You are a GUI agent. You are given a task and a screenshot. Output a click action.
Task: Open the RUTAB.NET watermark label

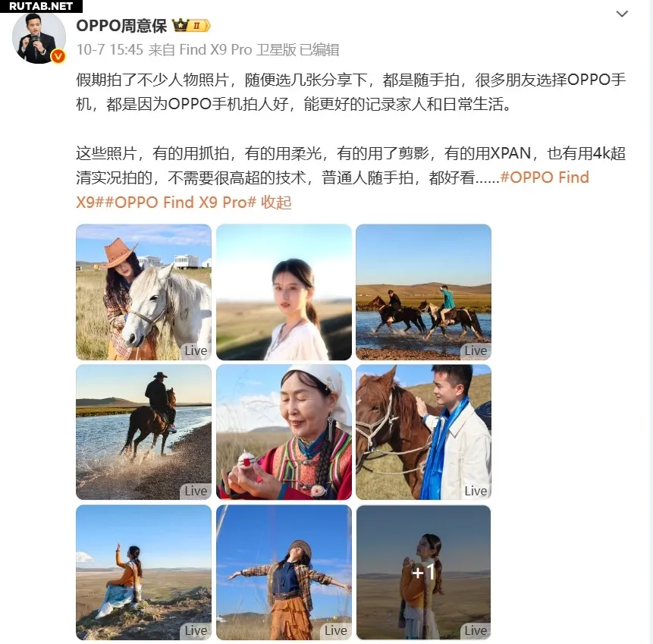pos(41,6)
